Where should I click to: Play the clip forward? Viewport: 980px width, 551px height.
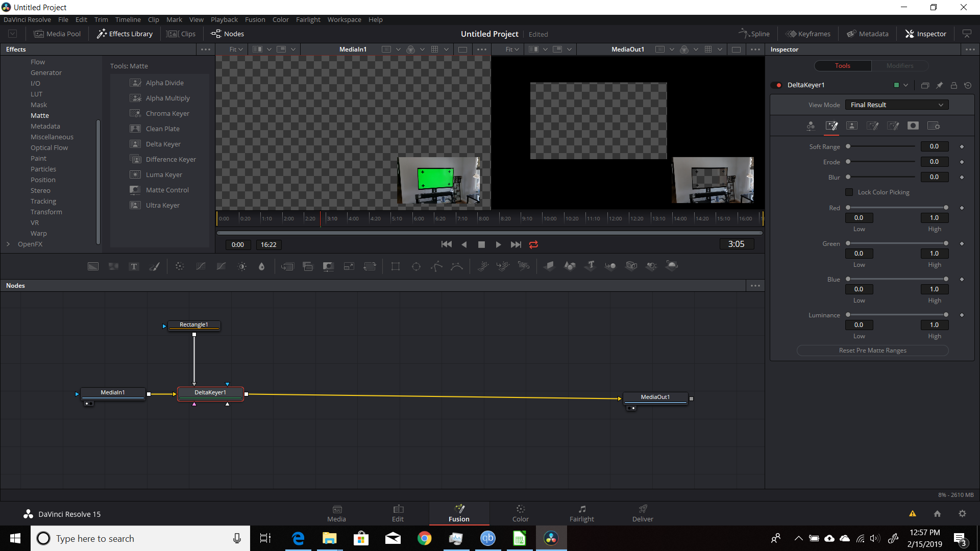[498, 244]
